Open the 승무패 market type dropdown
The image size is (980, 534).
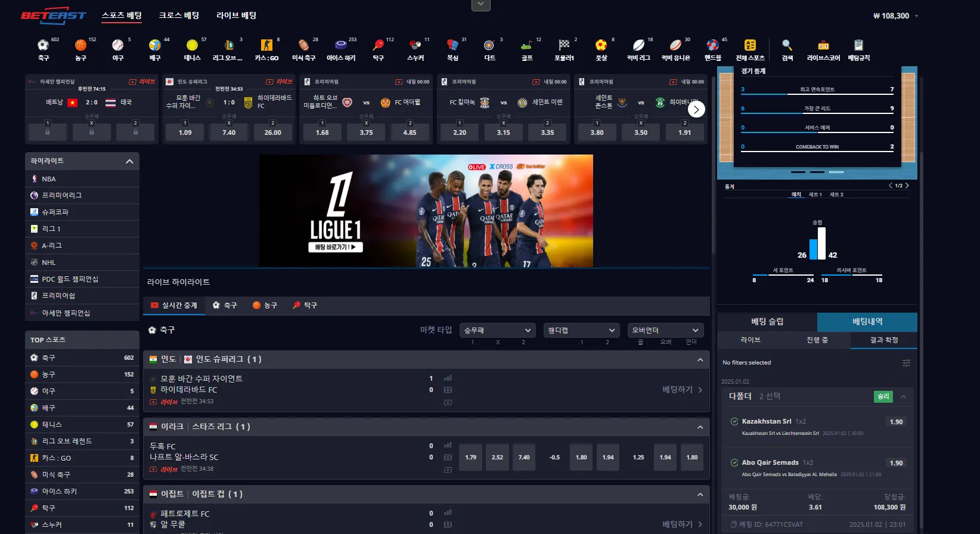coord(498,330)
